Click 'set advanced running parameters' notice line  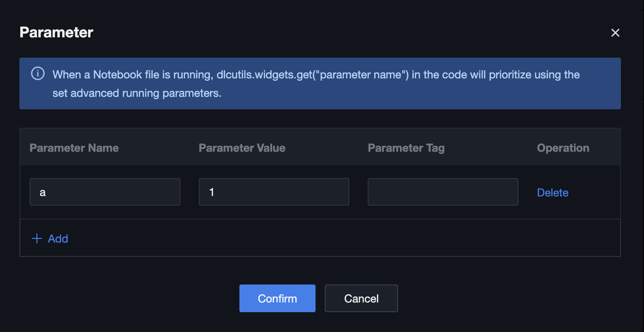(137, 93)
